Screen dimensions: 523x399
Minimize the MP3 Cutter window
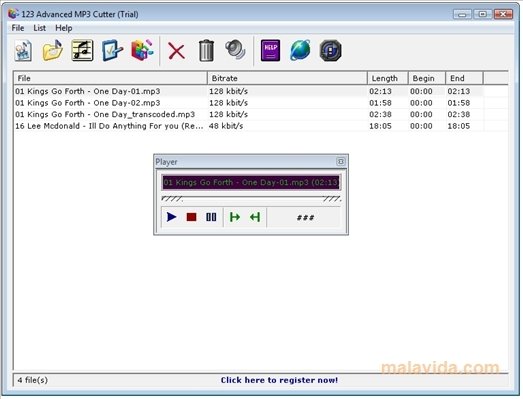[462, 14]
